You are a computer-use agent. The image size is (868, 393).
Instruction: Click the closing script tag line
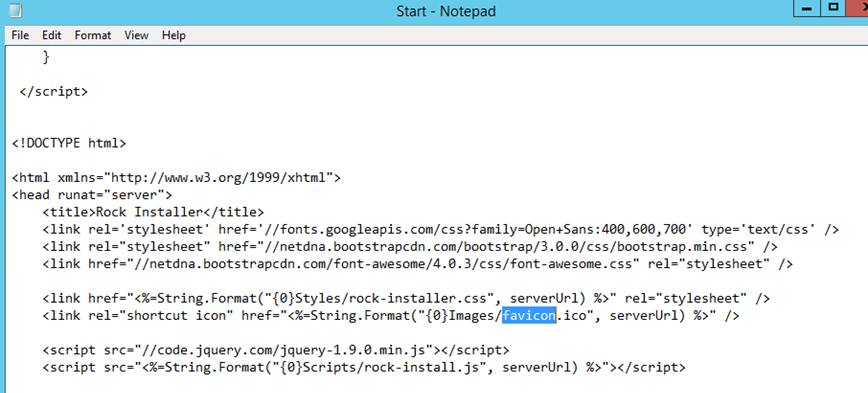pyautogui.click(x=53, y=91)
